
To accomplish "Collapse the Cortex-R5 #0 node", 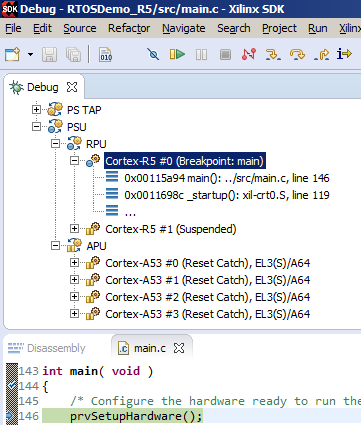I will (x=74, y=160).
